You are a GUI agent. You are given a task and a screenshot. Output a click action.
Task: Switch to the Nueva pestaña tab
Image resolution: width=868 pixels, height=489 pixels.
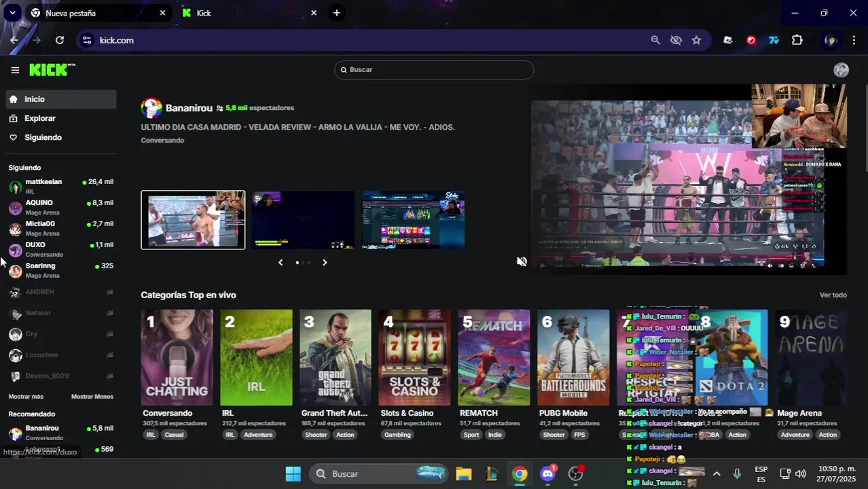tap(98, 13)
